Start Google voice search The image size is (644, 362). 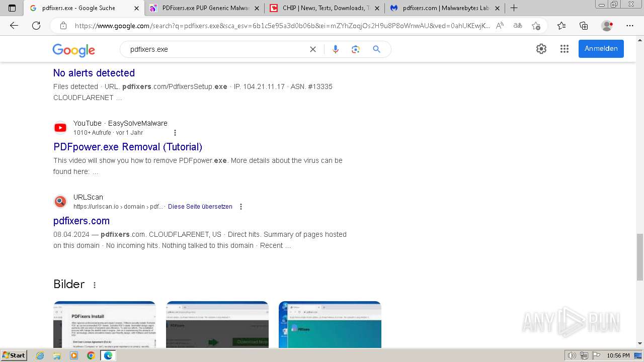[336, 49]
